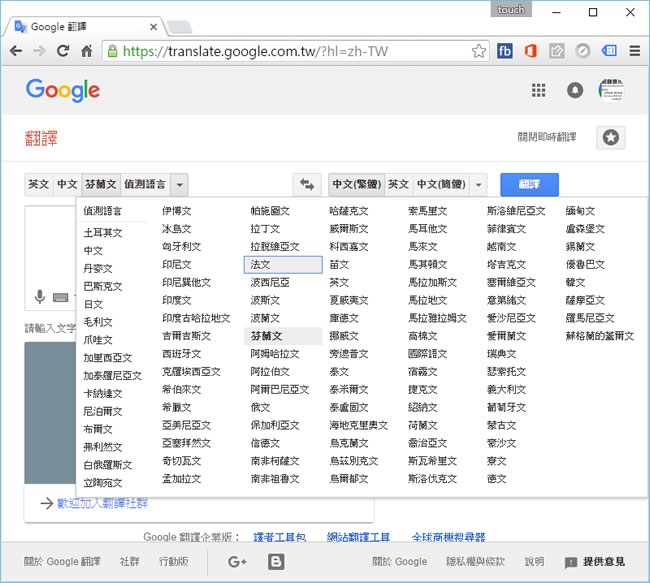
Task: Collapse the source language dropdown arrow
Action: click(x=179, y=185)
